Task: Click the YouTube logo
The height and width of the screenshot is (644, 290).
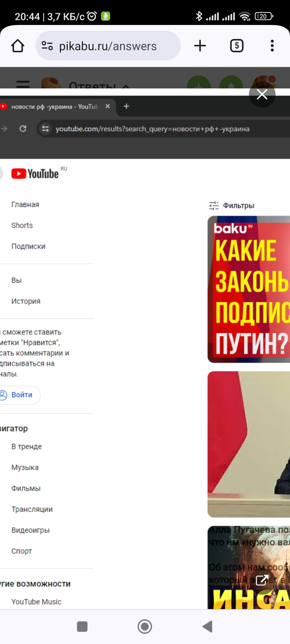Action: tap(35, 174)
